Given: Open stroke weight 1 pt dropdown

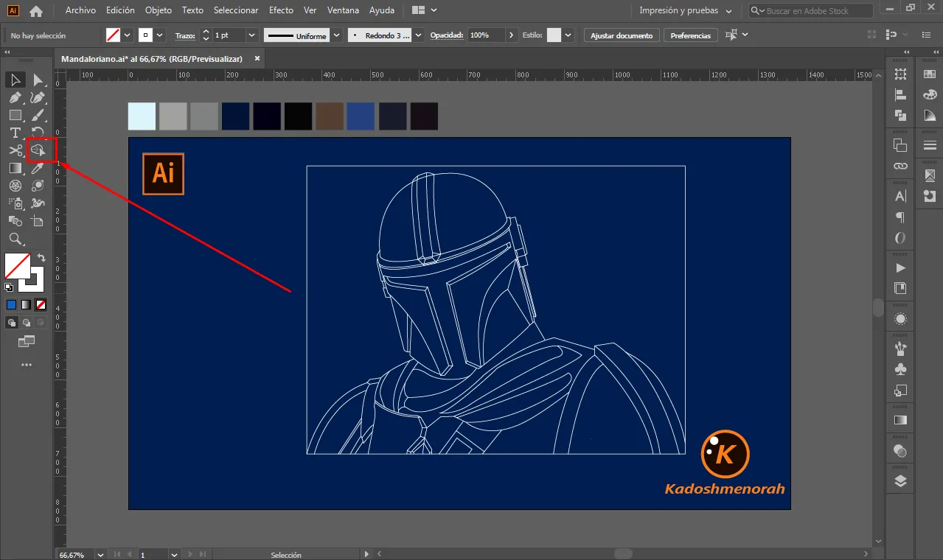Looking at the screenshot, I should click(x=252, y=35).
